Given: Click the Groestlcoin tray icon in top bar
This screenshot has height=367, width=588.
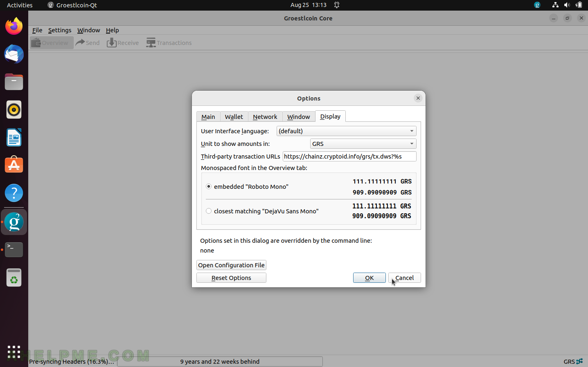Looking at the screenshot, I should [x=537, y=5].
